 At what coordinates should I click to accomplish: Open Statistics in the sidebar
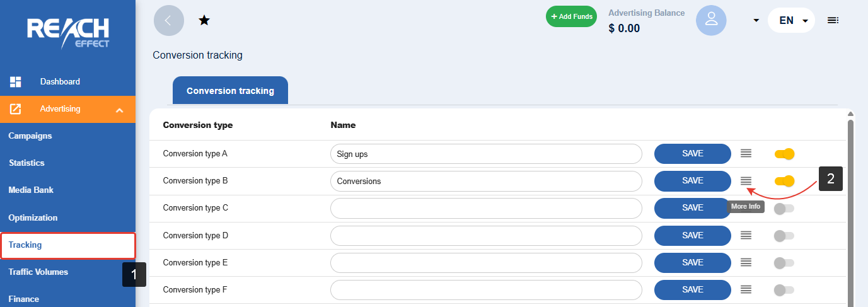(x=26, y=163)
